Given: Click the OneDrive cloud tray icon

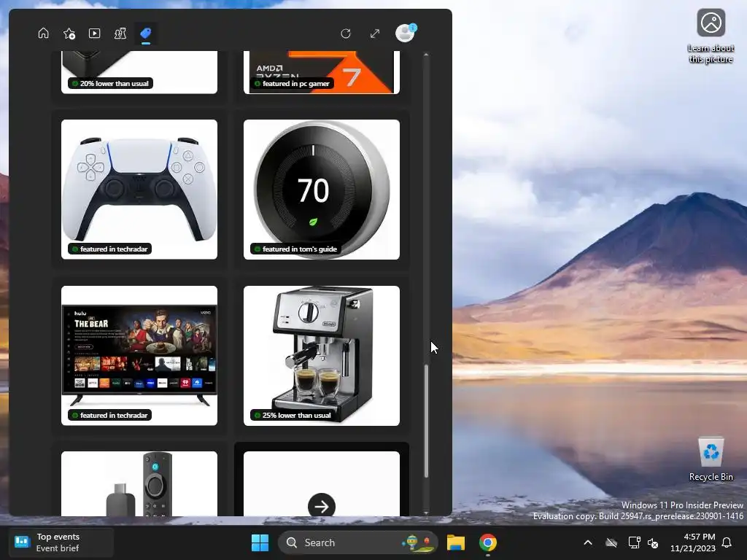Looking at the screenshot, I should click(x=611, y=542).
